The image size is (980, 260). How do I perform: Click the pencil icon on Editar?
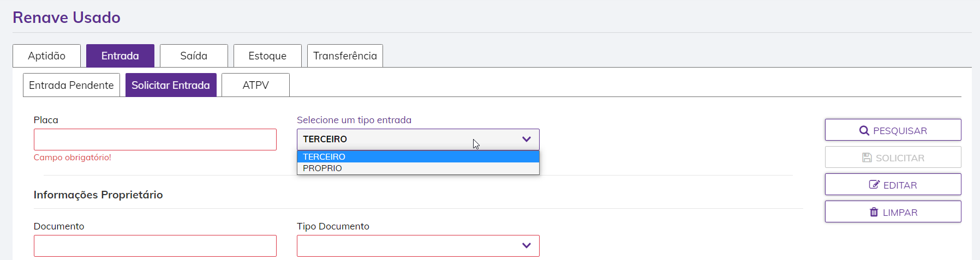[874, 185]
